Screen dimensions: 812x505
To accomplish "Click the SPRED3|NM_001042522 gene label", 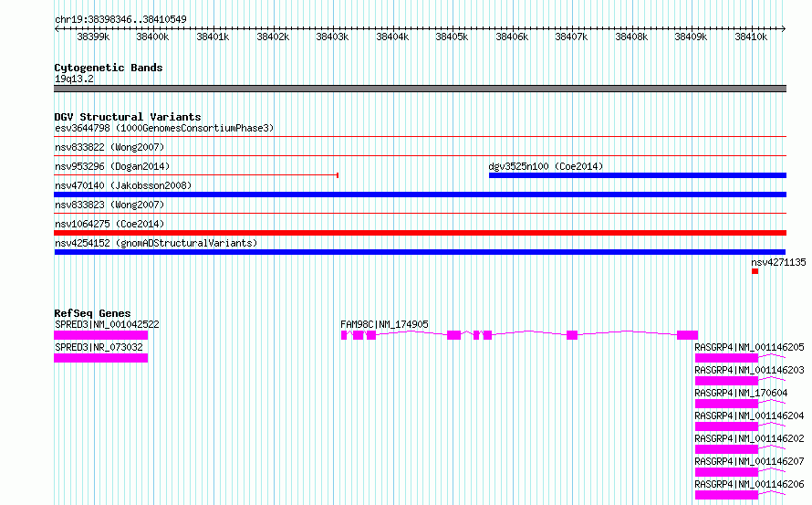I will pos(107,324).
